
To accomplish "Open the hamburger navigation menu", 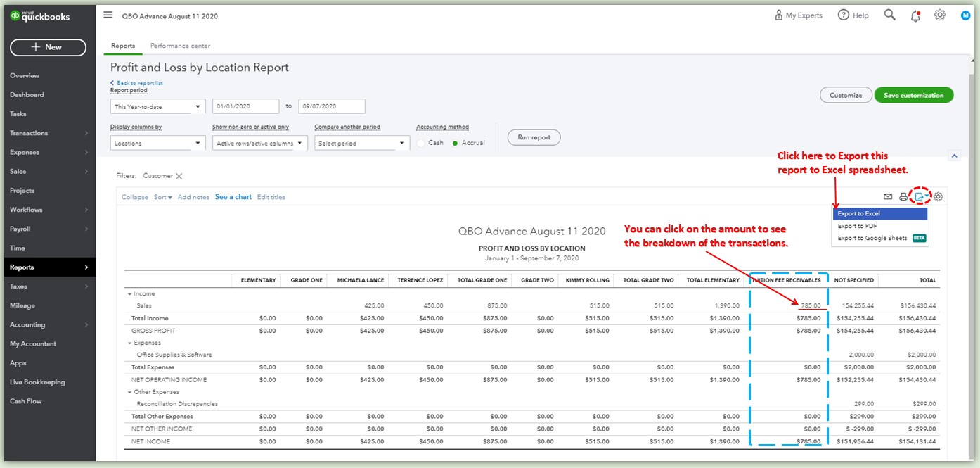I will 108,15.
